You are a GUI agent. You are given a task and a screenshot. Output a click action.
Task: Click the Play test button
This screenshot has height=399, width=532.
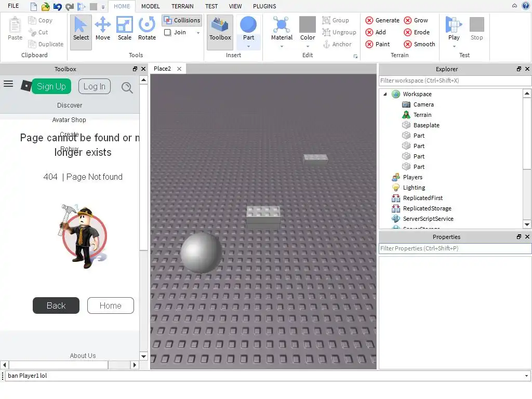pos(454,28)
